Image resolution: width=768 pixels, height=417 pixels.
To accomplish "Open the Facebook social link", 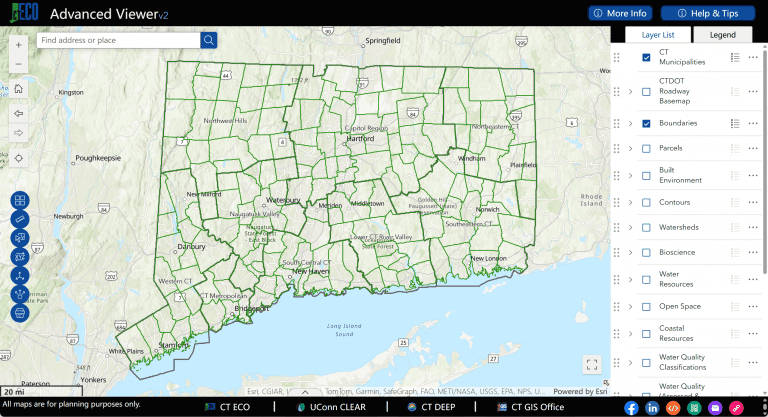I will pyautogui.click(x=631, y=407).
